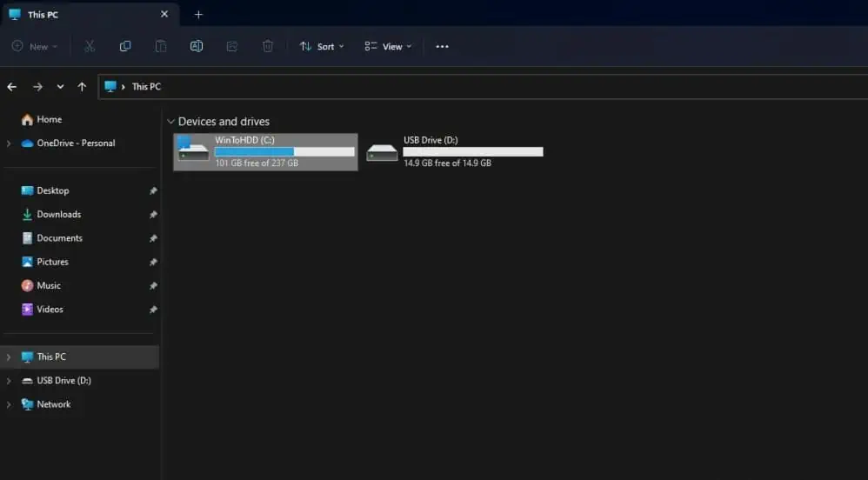Add a new tab with plus button
Image resolution: width=868 pixels, height=480 pixels.
[x=198, y=15]
